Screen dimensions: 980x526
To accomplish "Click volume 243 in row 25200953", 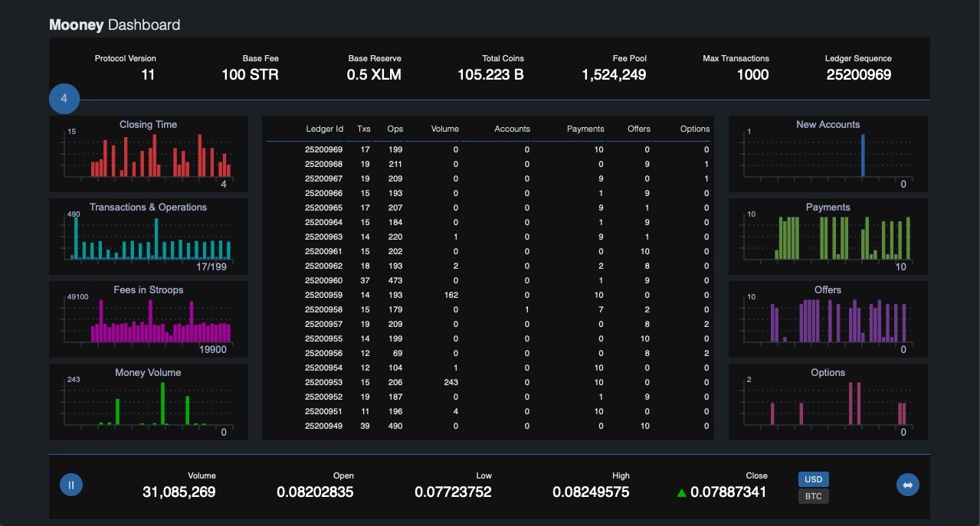I will pyautogui.click(x=451, y=382).
